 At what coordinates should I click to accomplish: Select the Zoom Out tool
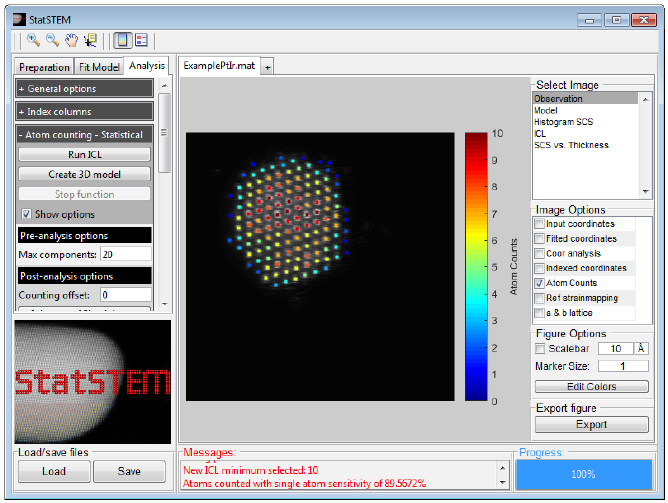(51, 40)
